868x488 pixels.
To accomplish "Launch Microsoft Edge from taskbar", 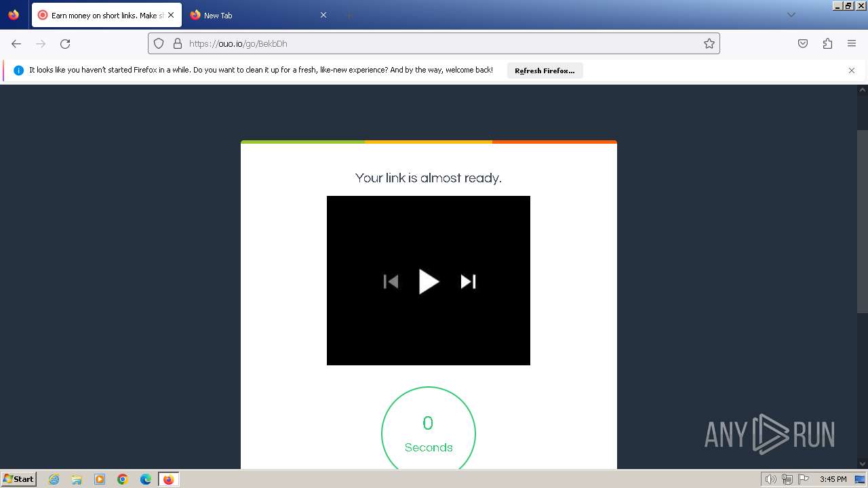I will 146,479.
